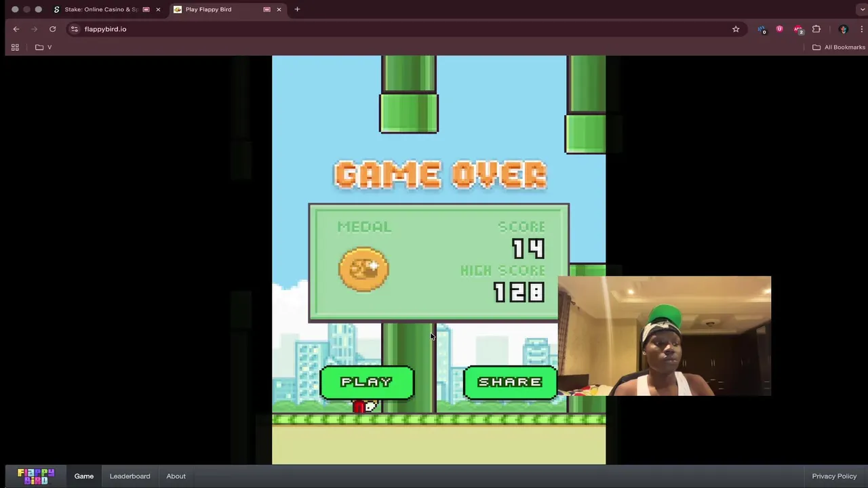Screen dimensions: 868x488
Task: Open the Leaderboard page
Action: click(x=130, y=476)
